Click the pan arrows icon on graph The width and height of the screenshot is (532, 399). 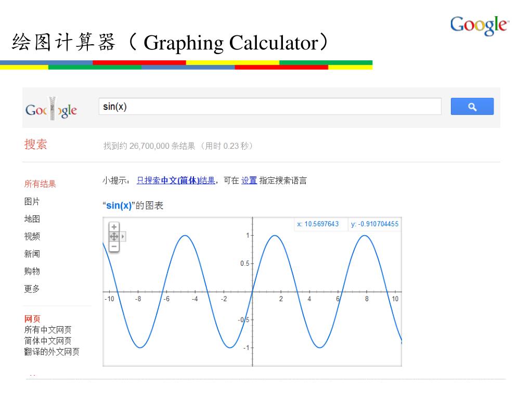pyautogui.click(x=114, y=237)
